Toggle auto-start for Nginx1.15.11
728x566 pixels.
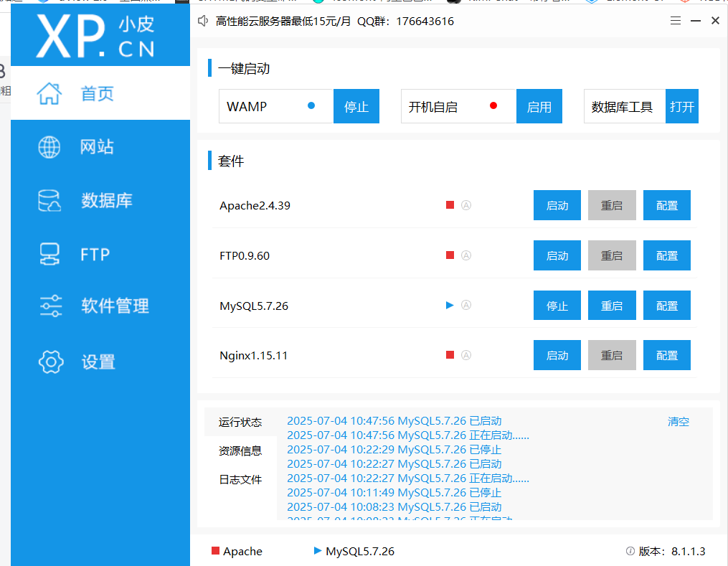pyautogui.click(x=466, y=354)
